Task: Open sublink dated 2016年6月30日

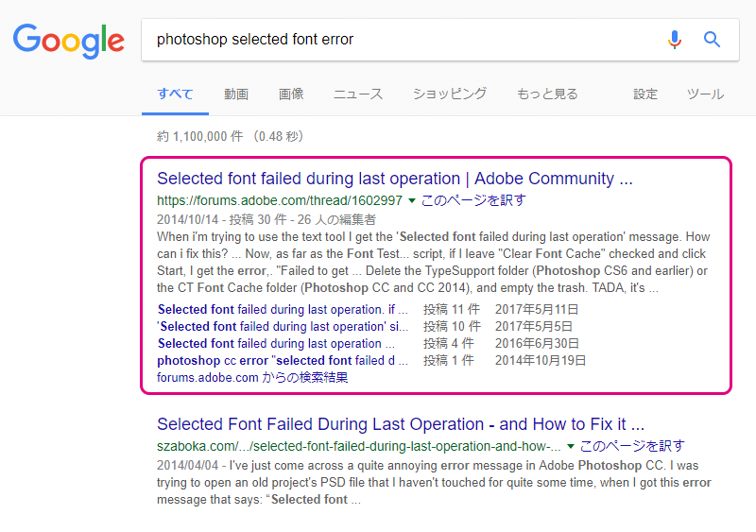Action: (276, 343)
